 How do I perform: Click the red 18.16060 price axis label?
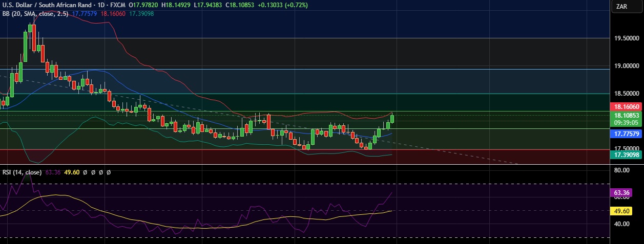(627, 106)
